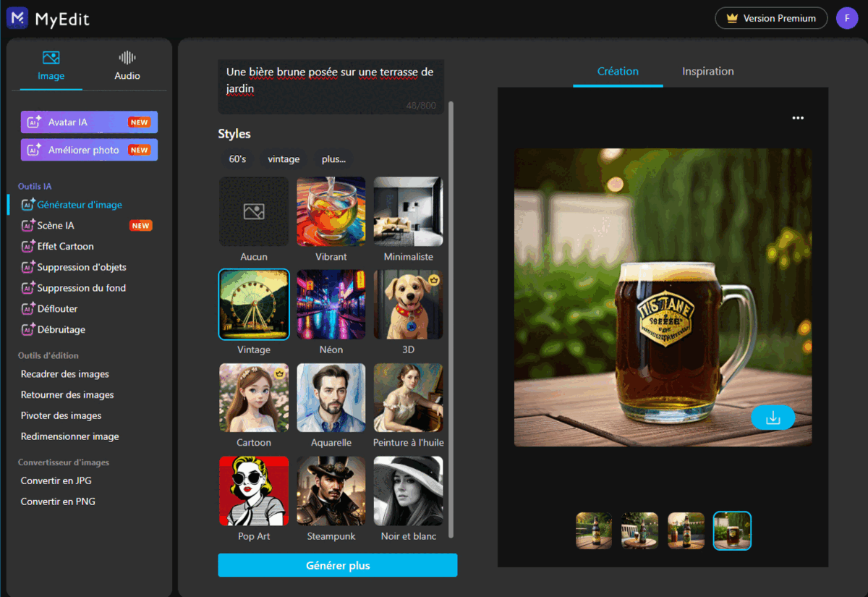Select the first generated result thumbnail
The image size is (868, 597).
[594, 531]
